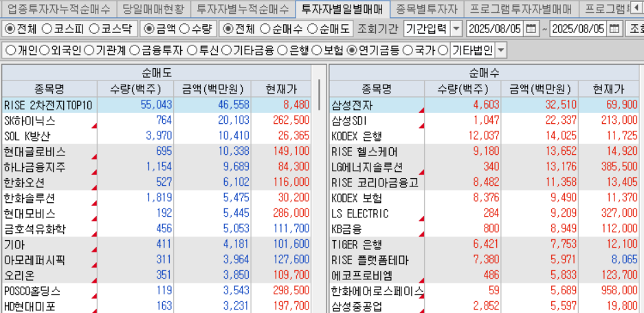This screenshot has width=644, height=313.
Task: Switch to 프로그램투자자별매매 tab
Action: 521,8
